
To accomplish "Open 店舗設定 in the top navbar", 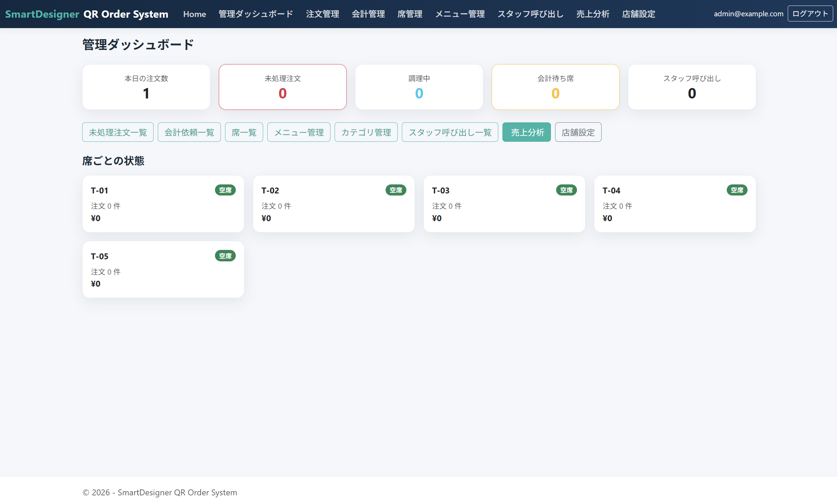I will click(639, 14).
